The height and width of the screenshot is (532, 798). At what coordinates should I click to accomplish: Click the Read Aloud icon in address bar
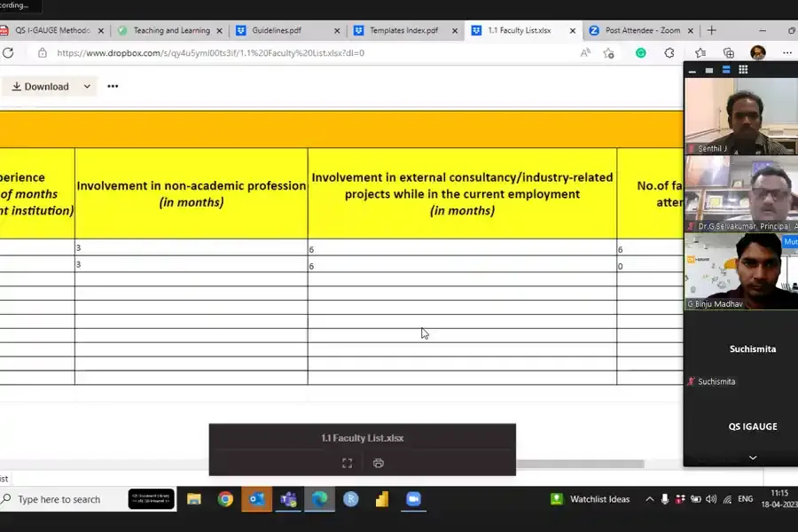pos(585,53)
